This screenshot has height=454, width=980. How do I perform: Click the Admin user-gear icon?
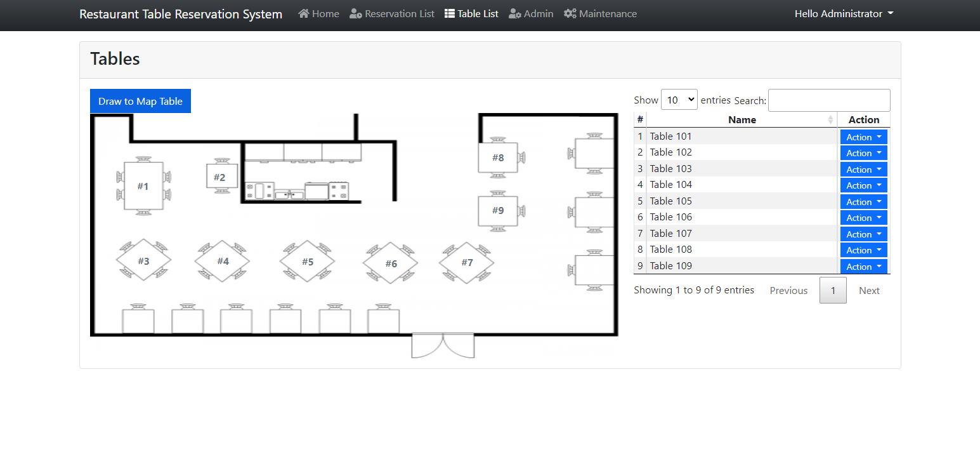tap(514, 13)
